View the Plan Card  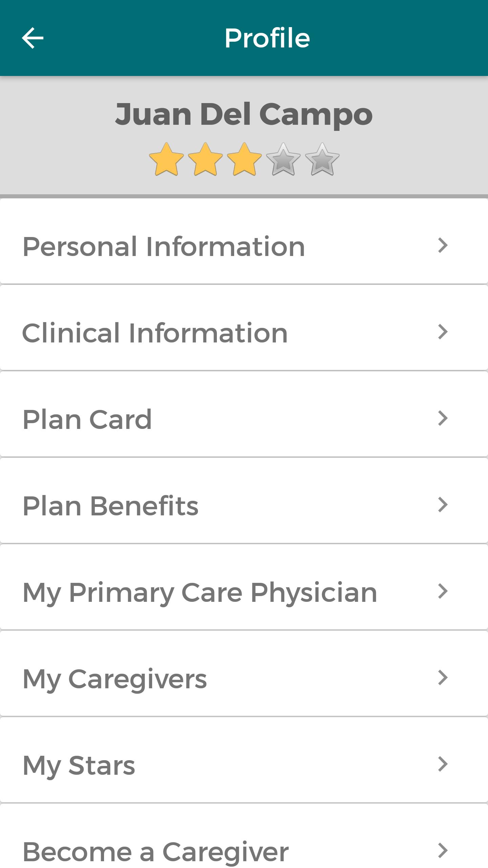[87, 419]
